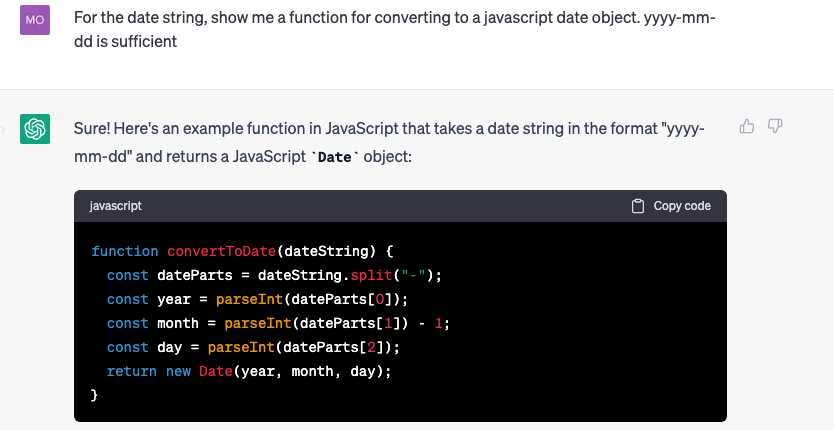834x430 pixels.
Task: Click the ChatGPT logo avatar
Action: tap(35, 129)
